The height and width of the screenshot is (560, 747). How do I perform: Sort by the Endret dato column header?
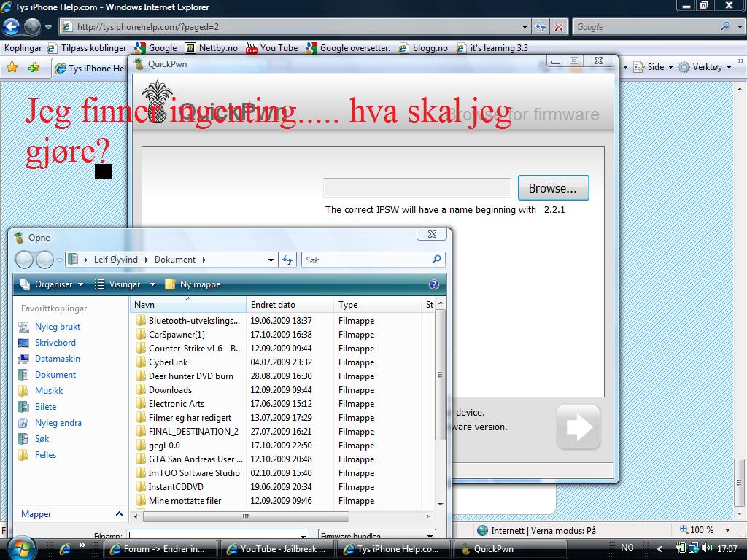click(290, 305)
